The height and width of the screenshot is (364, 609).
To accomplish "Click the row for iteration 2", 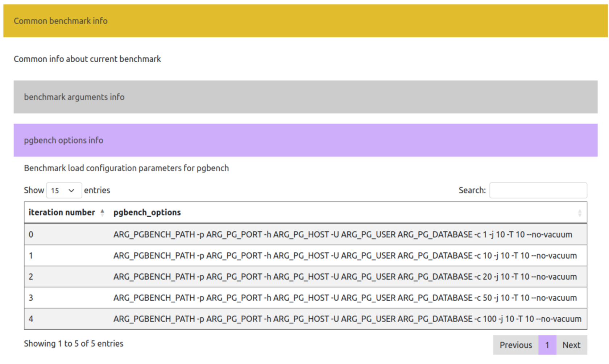I will click(305, 277).
